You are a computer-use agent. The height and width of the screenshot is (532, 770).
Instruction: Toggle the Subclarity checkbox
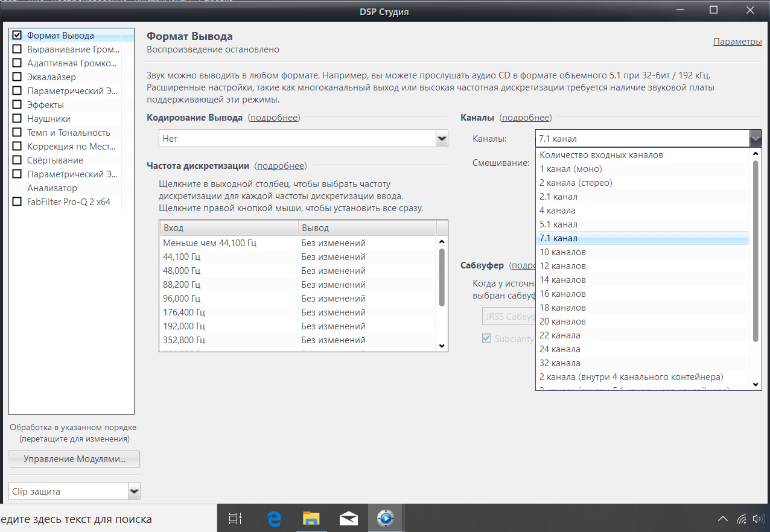click(486, 338)
